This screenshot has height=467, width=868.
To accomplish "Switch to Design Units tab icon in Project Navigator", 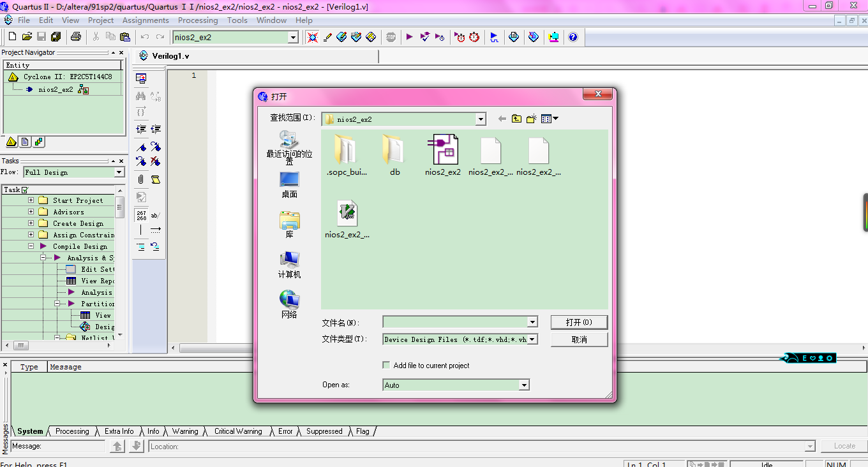I will [x=38, y=142].
